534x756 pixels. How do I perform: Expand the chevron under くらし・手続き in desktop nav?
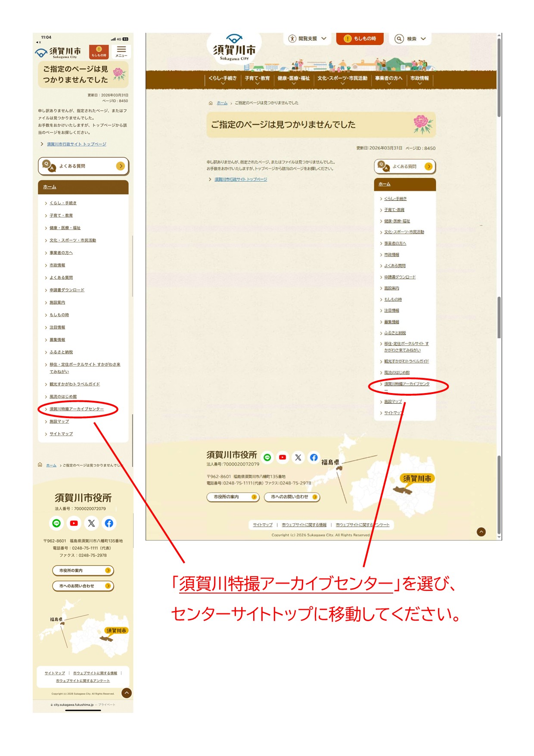click(223, 84)
